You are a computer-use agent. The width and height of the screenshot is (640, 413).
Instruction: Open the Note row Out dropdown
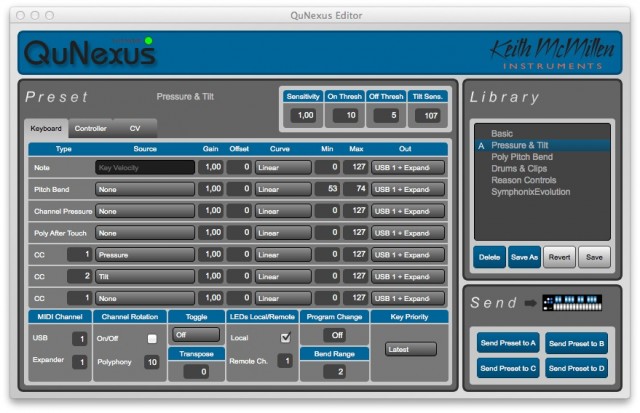tap(408, 167)
